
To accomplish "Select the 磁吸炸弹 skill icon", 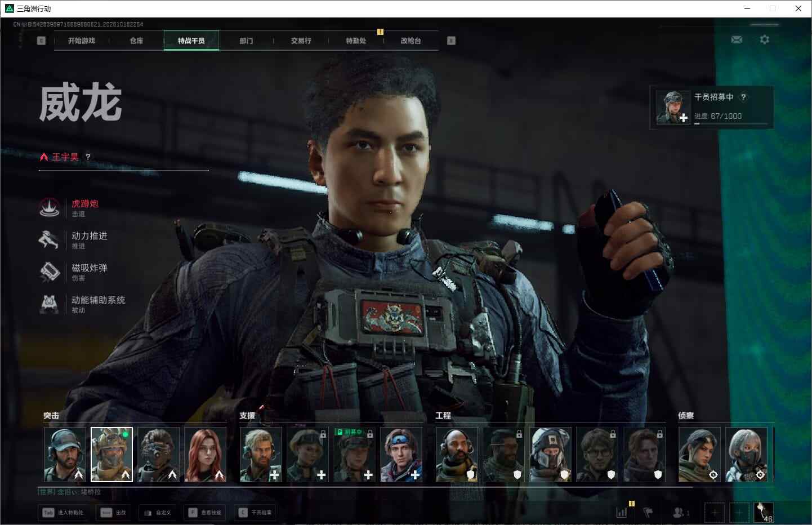I will pos(50,272).
